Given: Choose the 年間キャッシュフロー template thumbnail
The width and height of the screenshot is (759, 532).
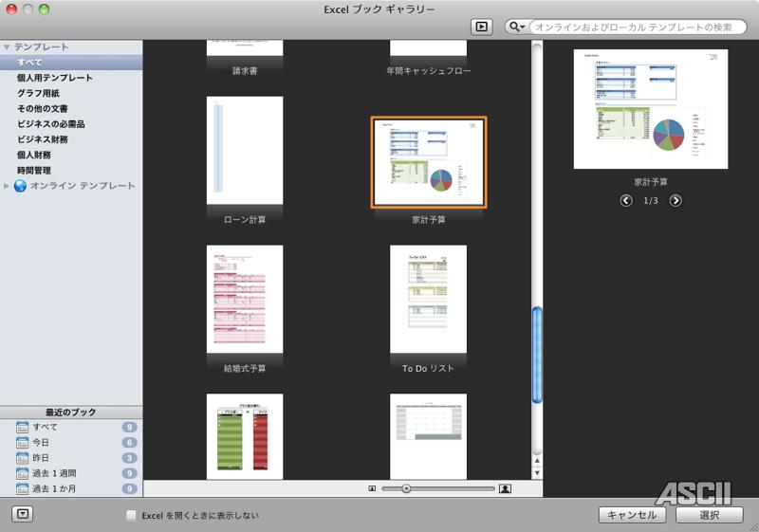Looking at the screenshot, I should click(429, 47).
